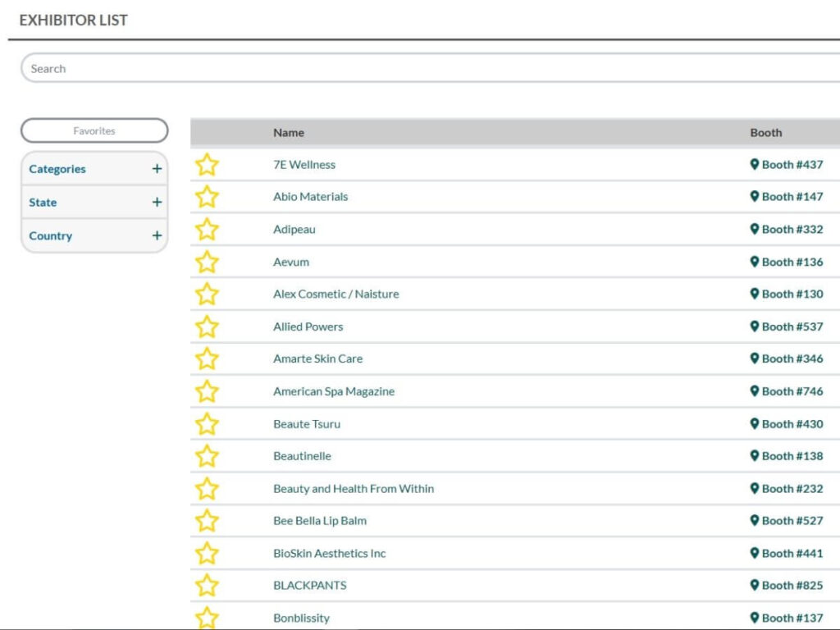Expand the State filter plus
Image resolution: width=840 pixels, height=630 pixels.
coord(157,202)
